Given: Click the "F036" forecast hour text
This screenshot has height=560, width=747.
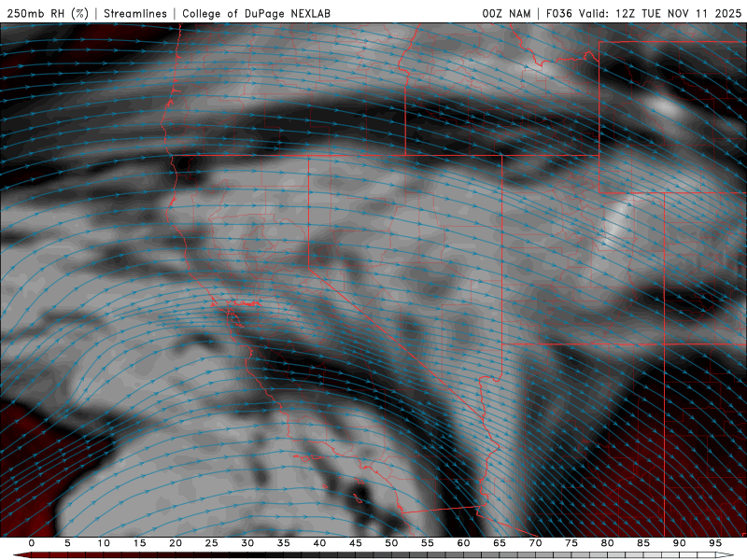Looking at the screenshot, I should [558, 13].
